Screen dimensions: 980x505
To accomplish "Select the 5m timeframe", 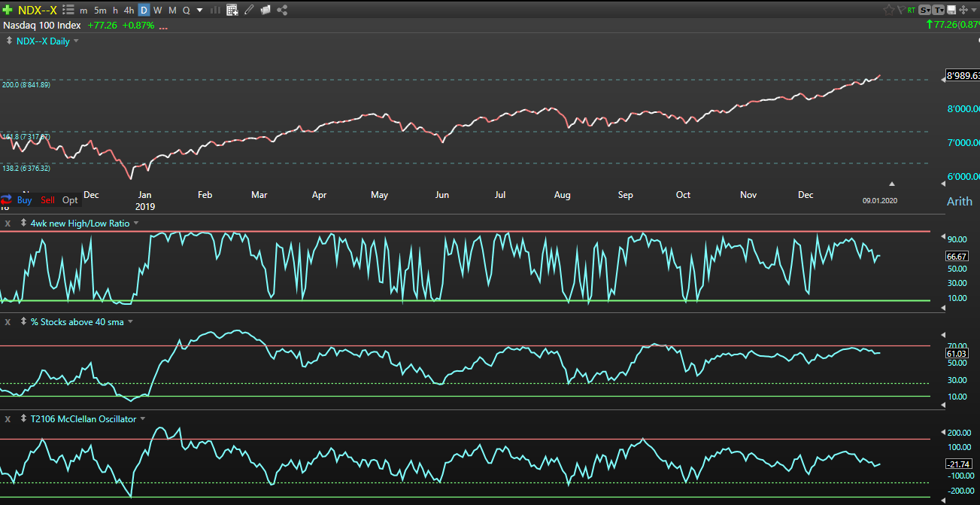I will 100,10.
